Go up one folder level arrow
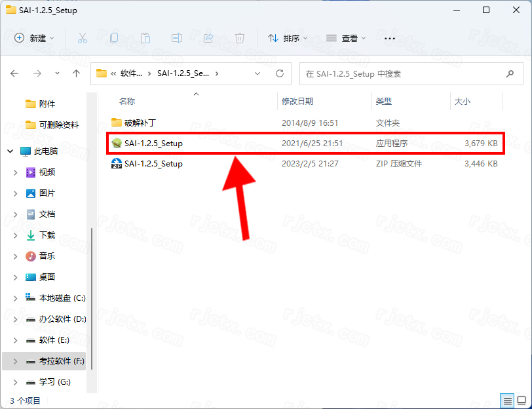Viewport: 532px width, 409px height. (76, 73)
